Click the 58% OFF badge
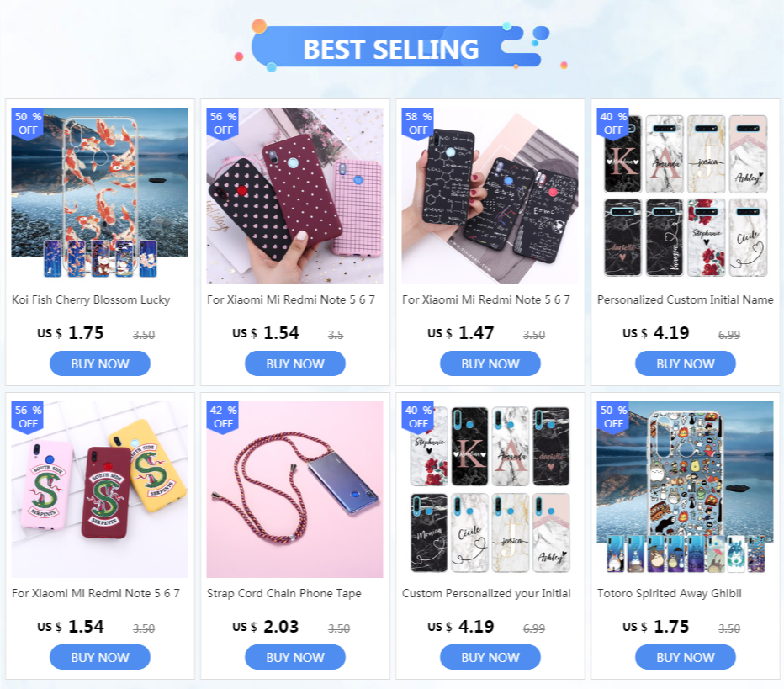 point(418,124)
